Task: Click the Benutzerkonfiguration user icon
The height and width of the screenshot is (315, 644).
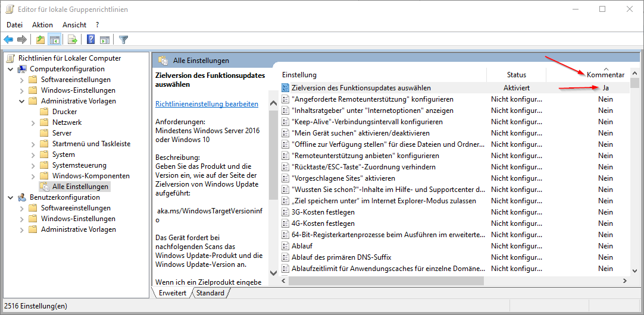Action: (22, 197)
